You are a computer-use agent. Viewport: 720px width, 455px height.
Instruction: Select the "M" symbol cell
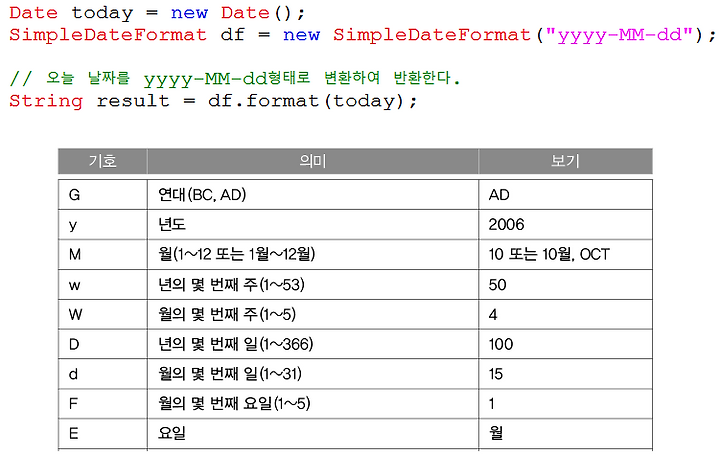(102, 254)
